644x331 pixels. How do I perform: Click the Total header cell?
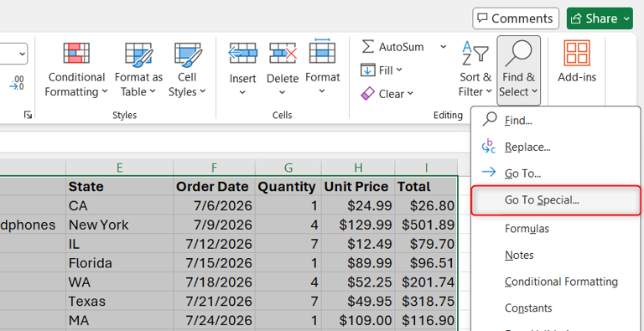click(426, 186)
